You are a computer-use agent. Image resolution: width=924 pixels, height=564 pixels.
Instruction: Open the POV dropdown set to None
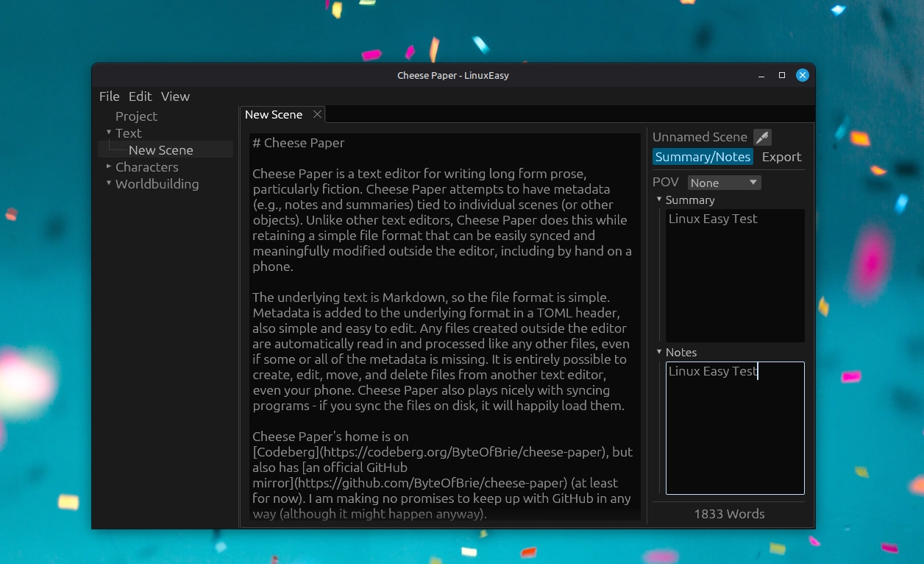point(724,183)
